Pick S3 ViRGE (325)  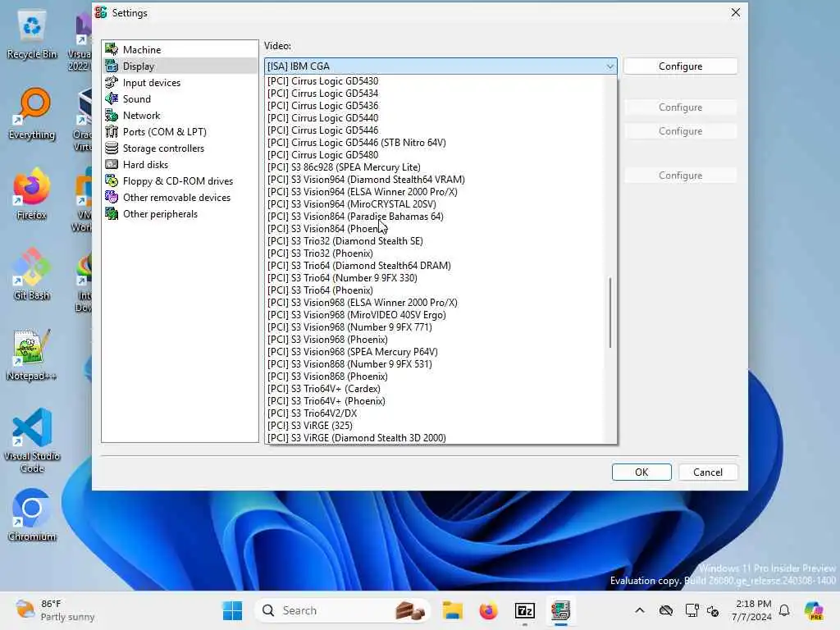[x=435, y=426]
